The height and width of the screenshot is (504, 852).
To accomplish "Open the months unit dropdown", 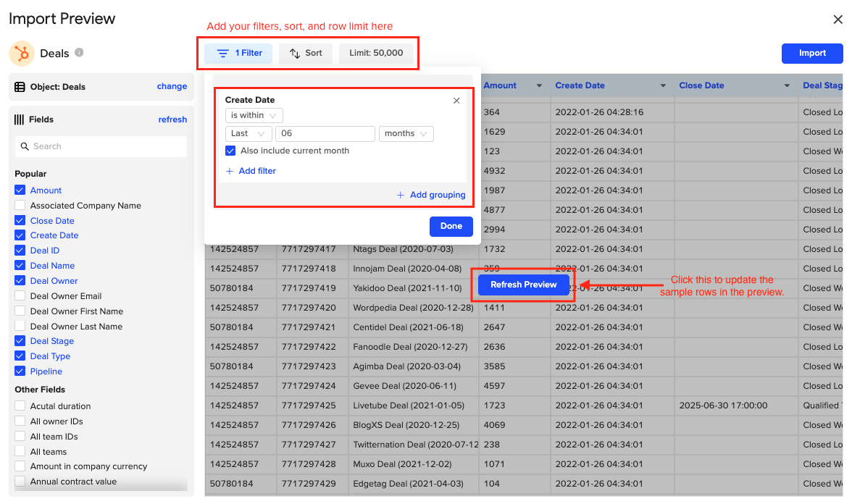I will (406, 133).
